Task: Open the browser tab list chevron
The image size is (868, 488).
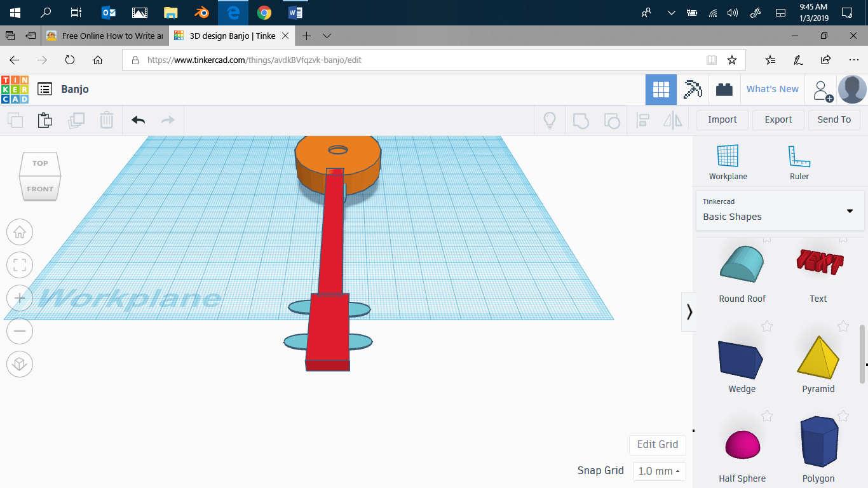Action: (x=327, y=36)
